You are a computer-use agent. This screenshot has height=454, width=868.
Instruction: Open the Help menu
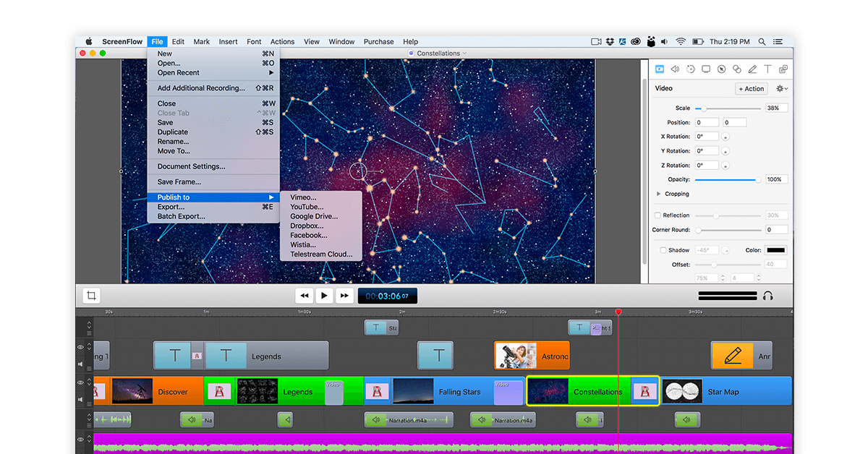(x=410, y=42)
